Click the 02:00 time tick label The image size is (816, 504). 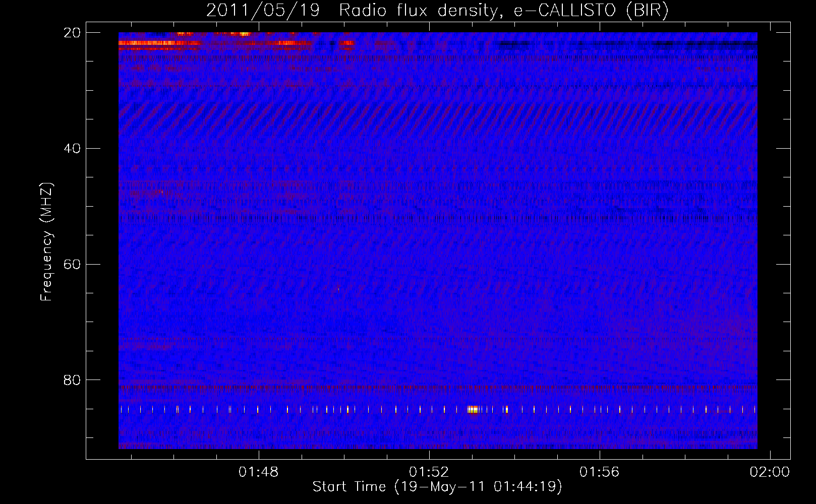[x=770, y=472]
